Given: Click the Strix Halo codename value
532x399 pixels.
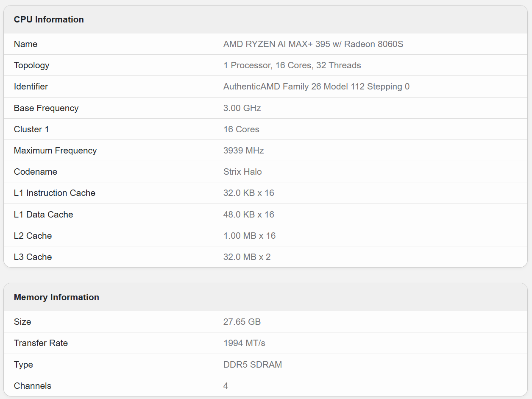Looking at the screenshot, I should [242, 172].
